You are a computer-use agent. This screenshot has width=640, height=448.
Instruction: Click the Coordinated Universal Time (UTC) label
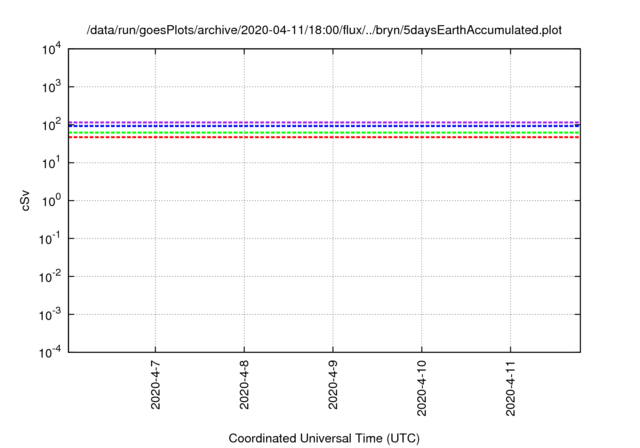pyautogui.click(x=324, y=438)
